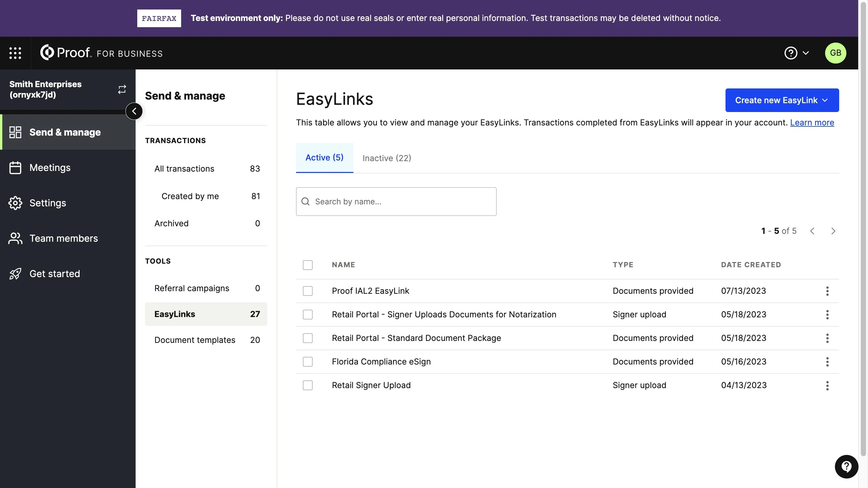Screen dimensions: 868x488
Task: Follow the Learn more link
Action: 812,122
